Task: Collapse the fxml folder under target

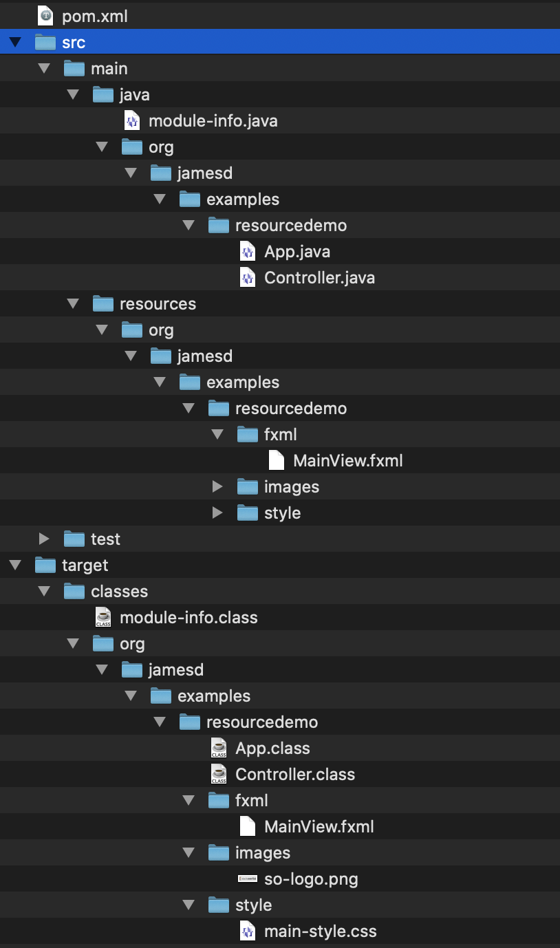Action: point(189,801)
